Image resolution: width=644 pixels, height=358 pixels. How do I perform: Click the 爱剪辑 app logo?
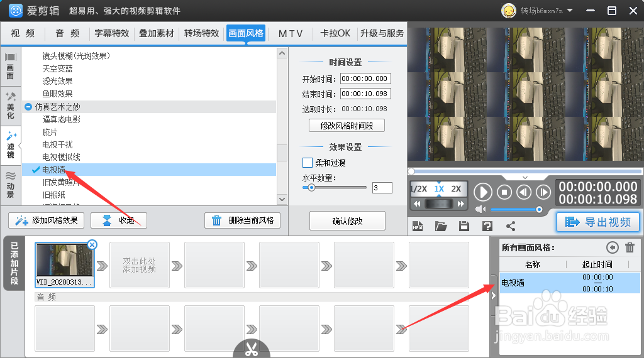point(16,11)
